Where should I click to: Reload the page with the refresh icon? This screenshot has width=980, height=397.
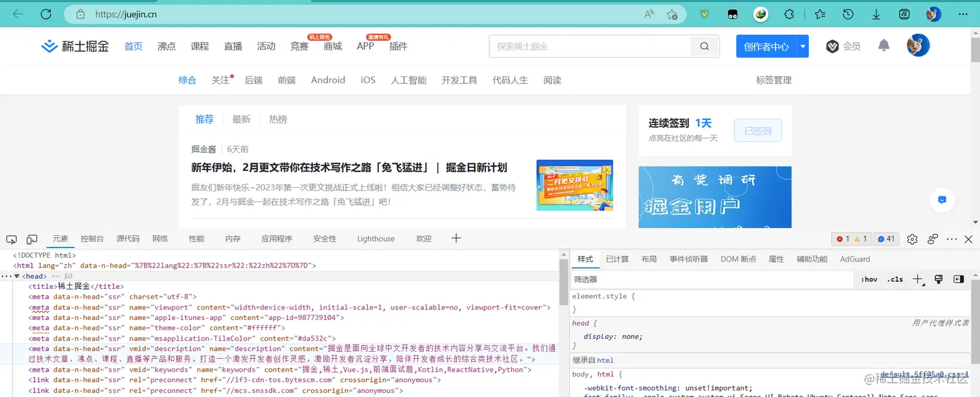46,14
